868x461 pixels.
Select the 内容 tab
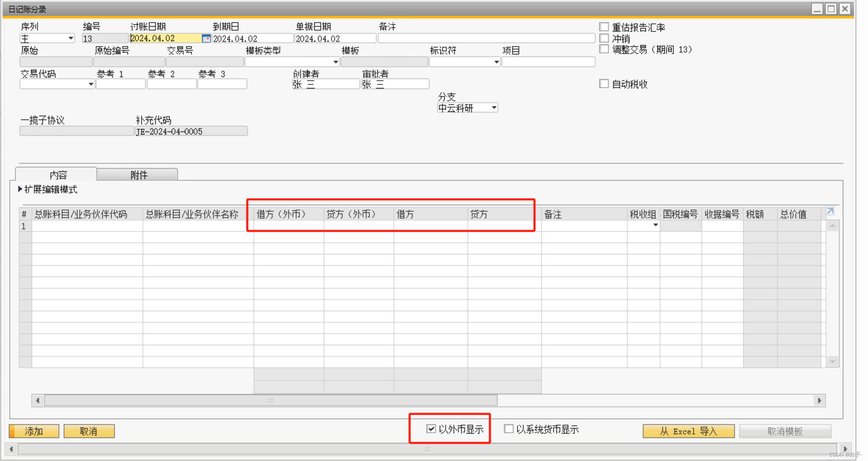point(58,175)
